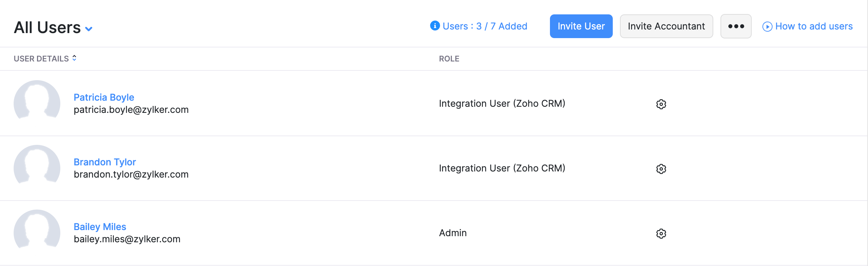Click the brandon.tylor@zylker.com email
The width and height of the screenshot is (868, 266).
131,174
